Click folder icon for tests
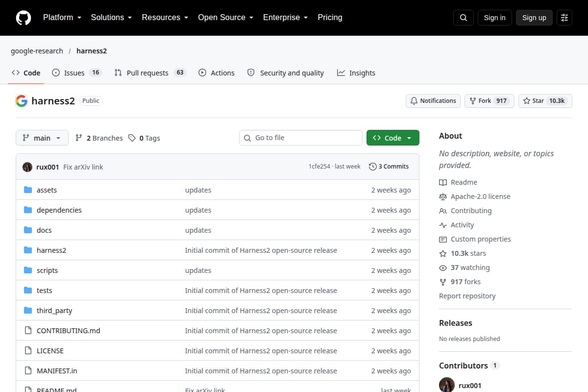Viewport: 588px width, 392px height. coord(28,291)
